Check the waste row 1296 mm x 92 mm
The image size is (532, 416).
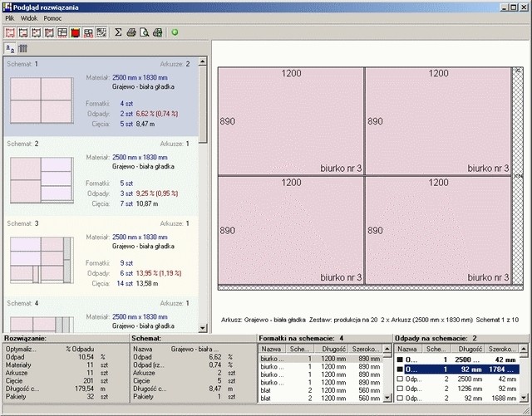(x=400, y=389)
